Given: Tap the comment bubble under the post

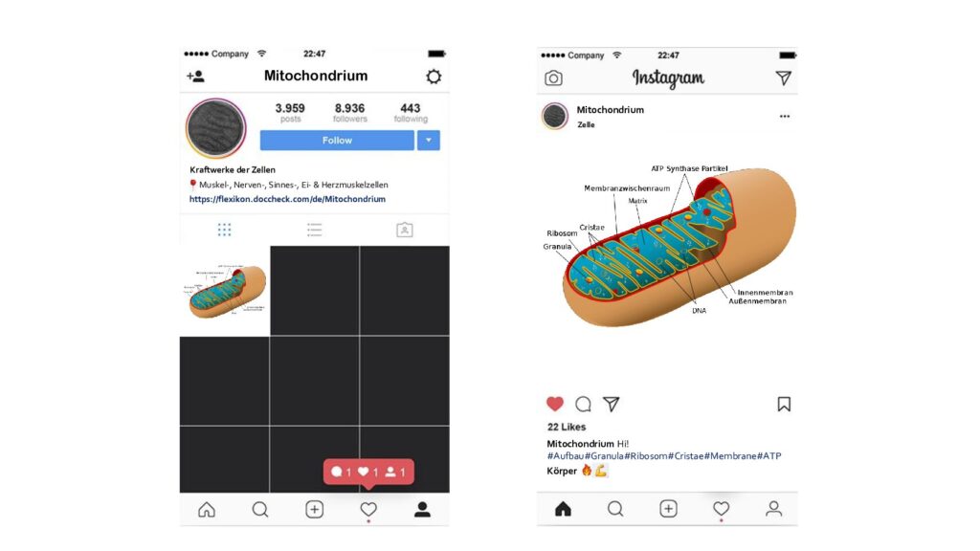Looking at the screenshot, I should (583, 405).
